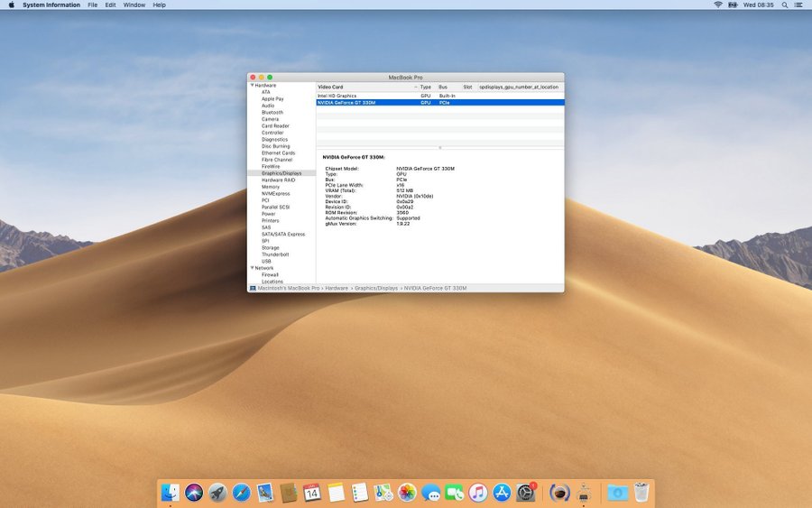
Task: Open Siri from the dock
Action: coord(194,493)
